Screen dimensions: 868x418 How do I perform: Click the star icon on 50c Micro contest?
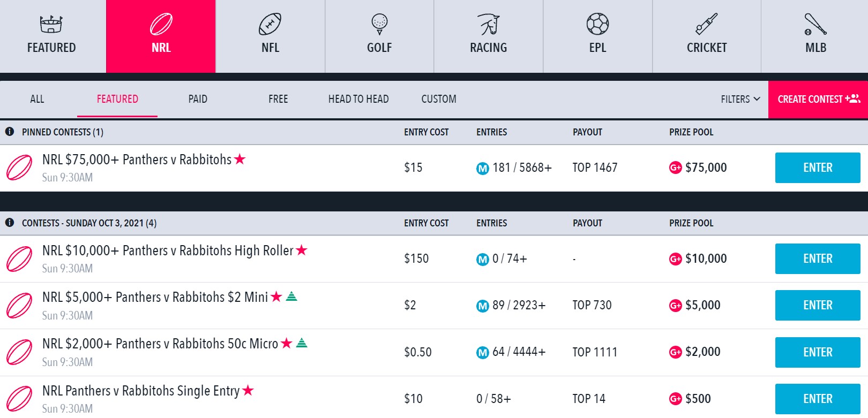tap(287, 343)
